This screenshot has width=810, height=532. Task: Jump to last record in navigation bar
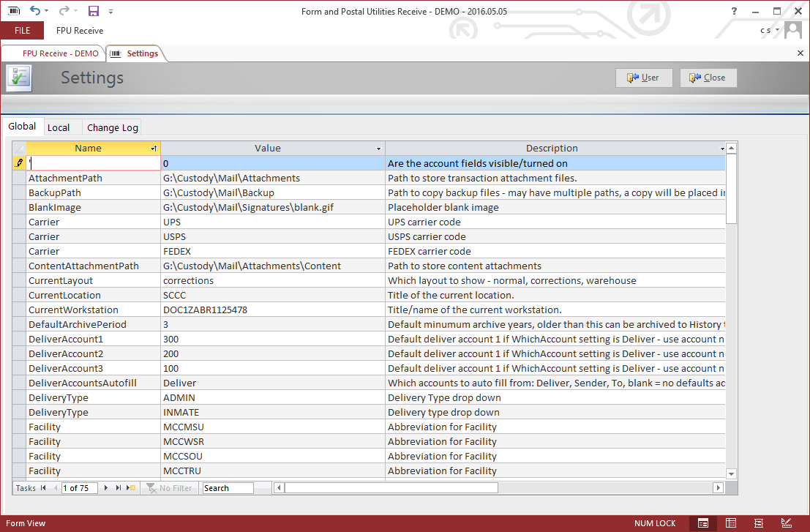coord(119,488)
